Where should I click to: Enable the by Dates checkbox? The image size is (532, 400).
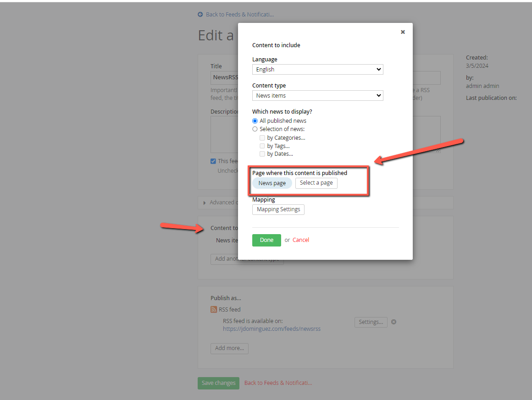[x=262, y=154]
